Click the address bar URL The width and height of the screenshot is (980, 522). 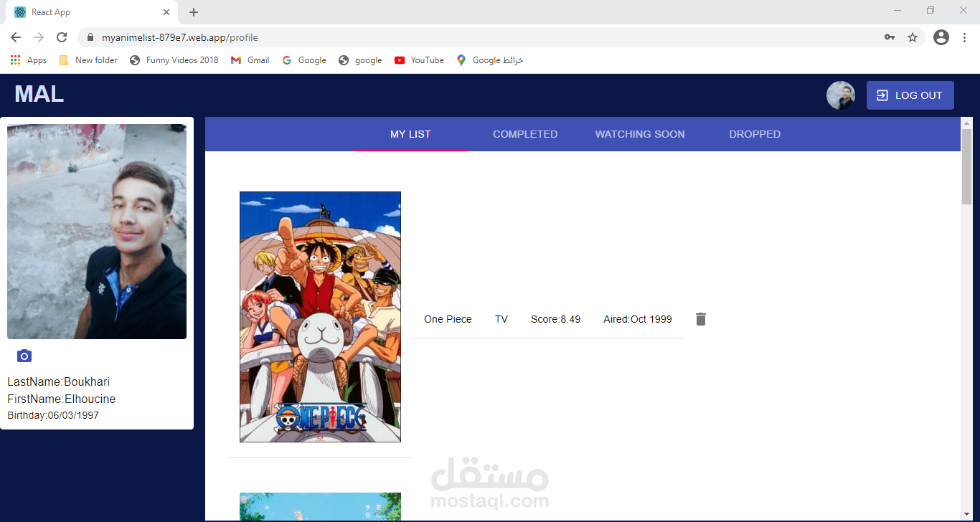coord(179,37)
